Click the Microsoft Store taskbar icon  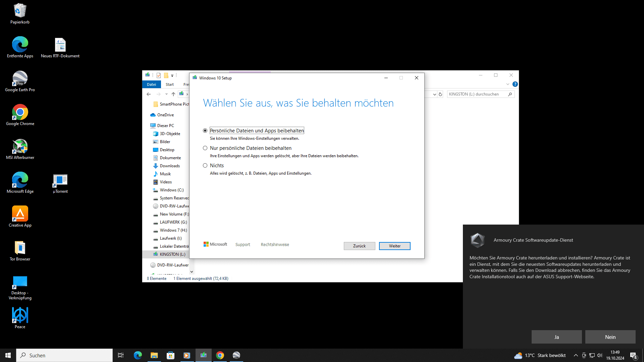(170, 355)
